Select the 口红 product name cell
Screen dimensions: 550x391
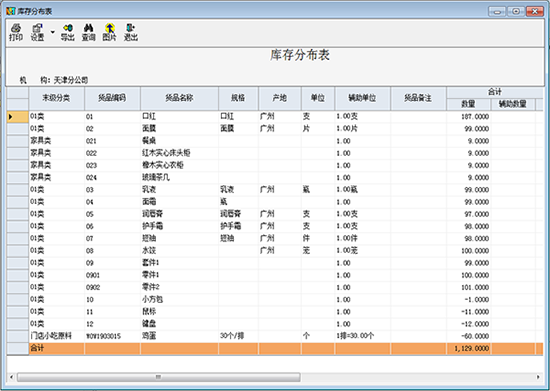click(179, 116)
